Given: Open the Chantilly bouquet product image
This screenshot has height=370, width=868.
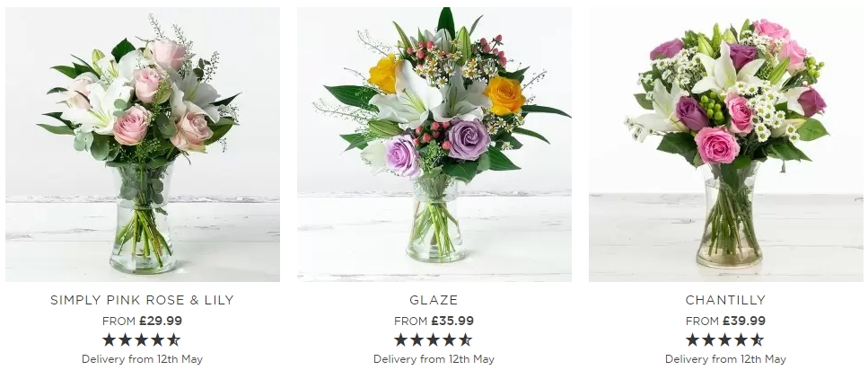Looking at the screenshot, I should coord(726,144).
